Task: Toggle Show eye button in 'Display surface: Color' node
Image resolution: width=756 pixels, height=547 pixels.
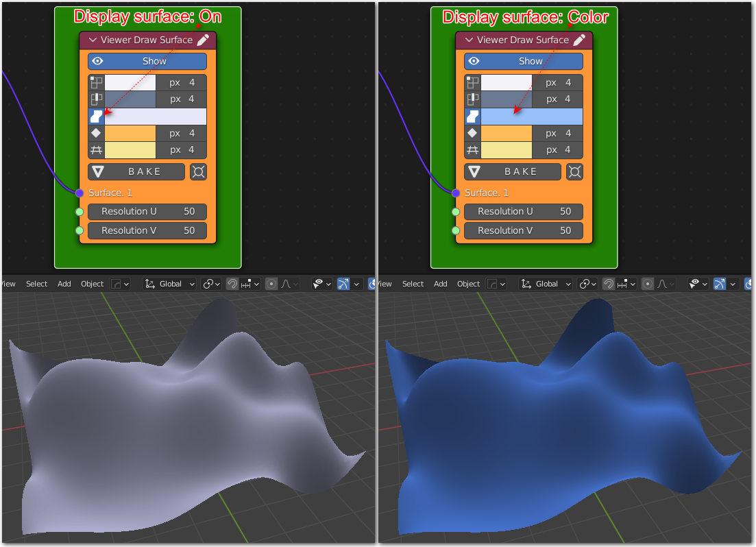Action: [523, 61]
